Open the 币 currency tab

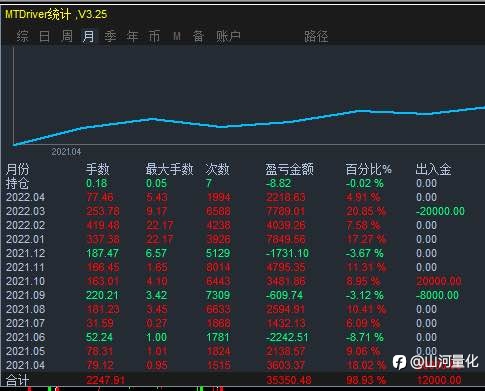click(154, 36)
